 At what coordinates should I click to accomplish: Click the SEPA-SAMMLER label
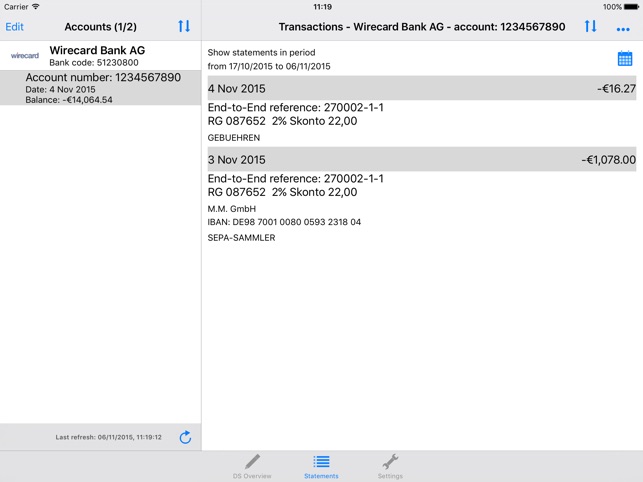pyautogui.click(x=241, y=238)
